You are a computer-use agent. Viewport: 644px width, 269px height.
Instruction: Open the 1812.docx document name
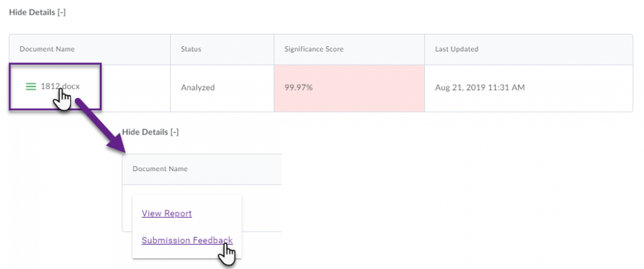coord(61,87)
